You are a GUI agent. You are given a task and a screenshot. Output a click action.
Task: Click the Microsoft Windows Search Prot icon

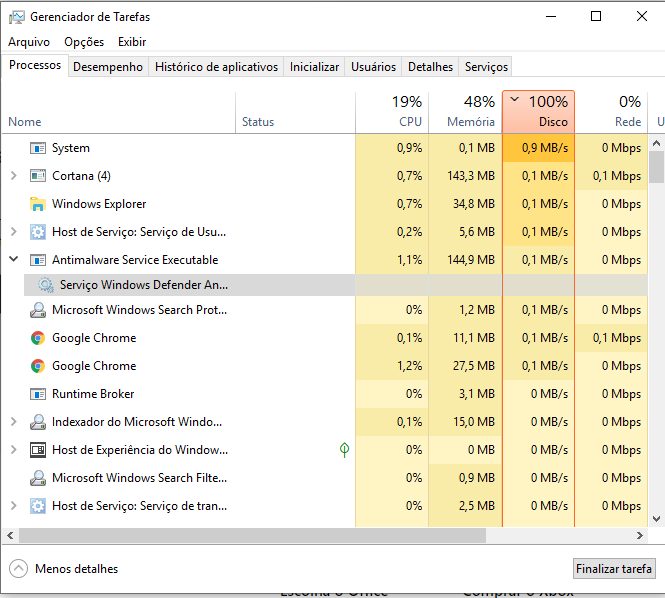point(38,310)
